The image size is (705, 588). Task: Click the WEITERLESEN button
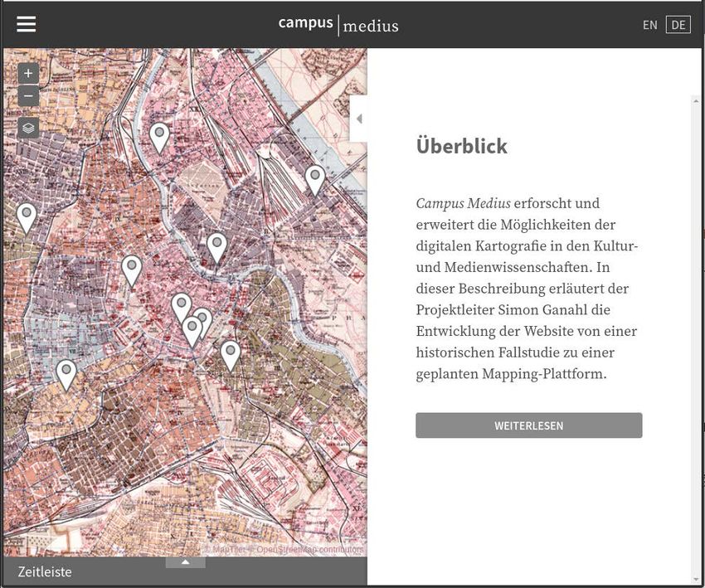tap(528, 425)
